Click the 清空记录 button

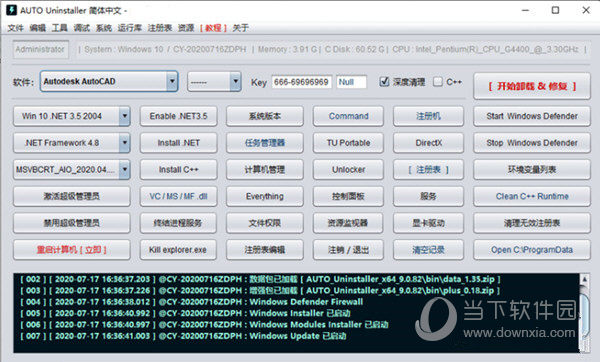point(429,250)
